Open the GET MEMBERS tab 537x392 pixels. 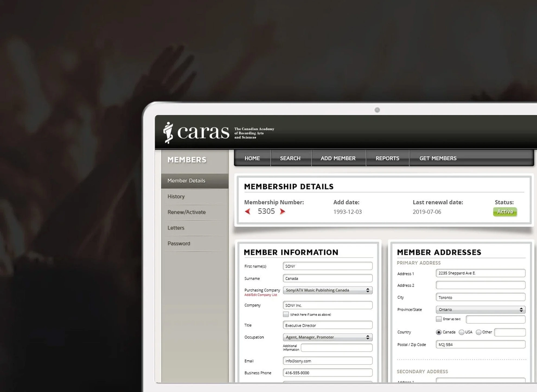[438, 158]
